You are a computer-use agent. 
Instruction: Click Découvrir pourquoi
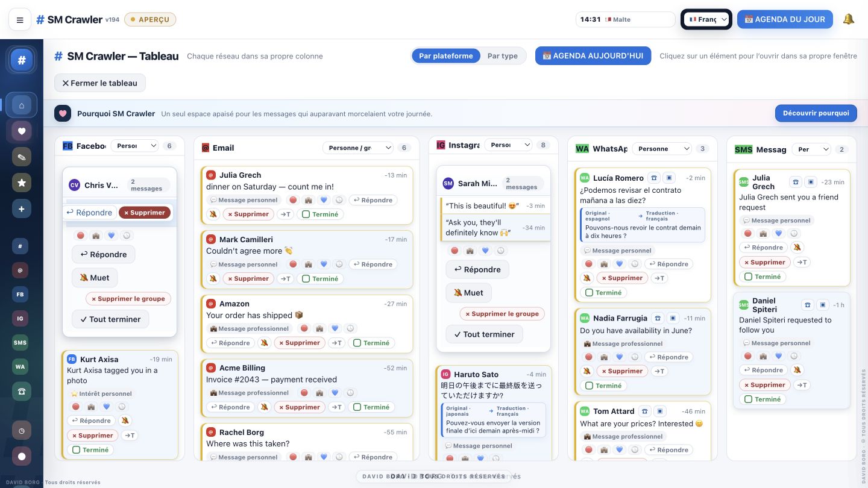coord(816,113)
